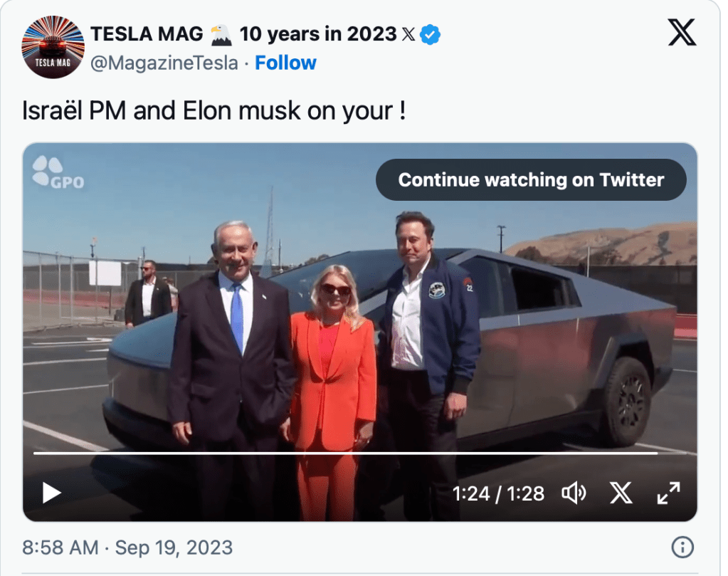Image resolution: width=728 pixels, height=576 pixels.
Task: Enter fullscreen video mode
Action: pos(668,493)
